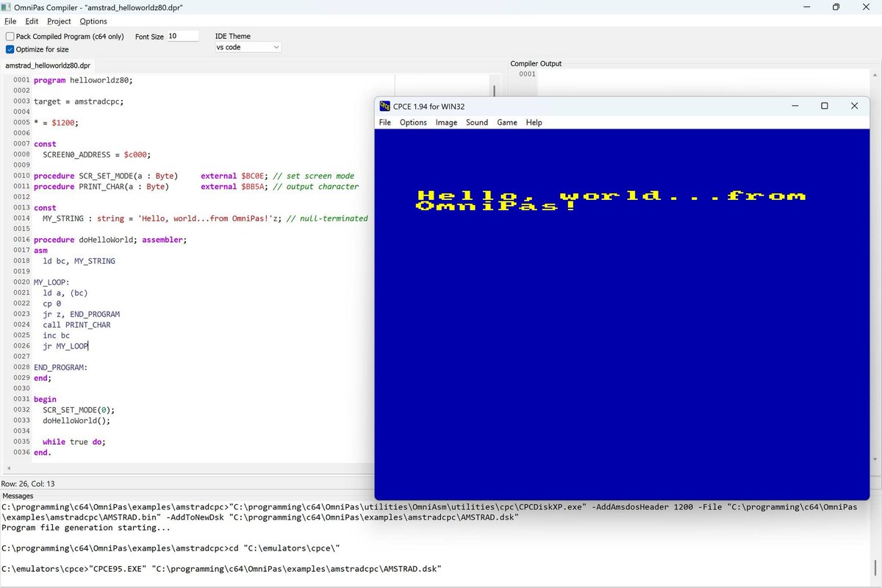The height and width of the screenshot is (588, 882).
Task: Open the Image menu in CPCE
Action: click(446, 122)
